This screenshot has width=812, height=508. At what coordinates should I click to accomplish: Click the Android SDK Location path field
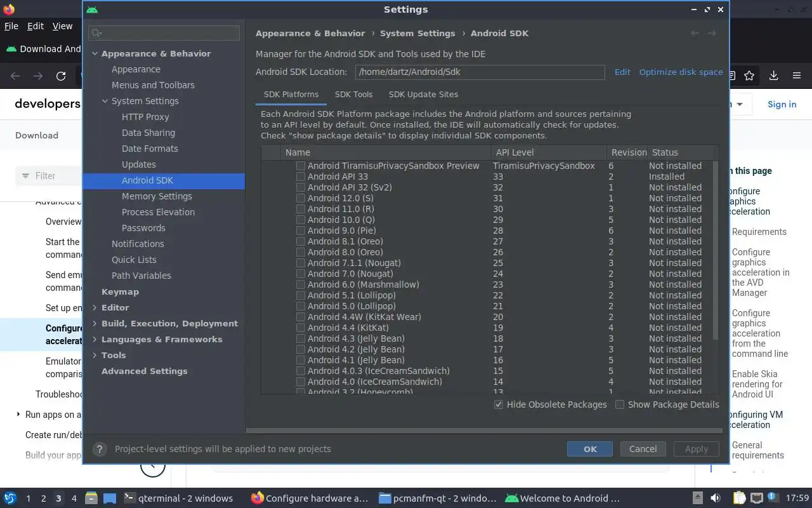480,72
